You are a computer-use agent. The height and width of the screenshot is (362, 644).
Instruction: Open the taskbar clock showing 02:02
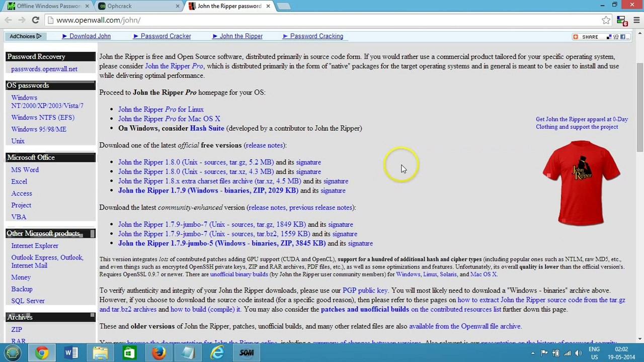click(x=621, y=353)
